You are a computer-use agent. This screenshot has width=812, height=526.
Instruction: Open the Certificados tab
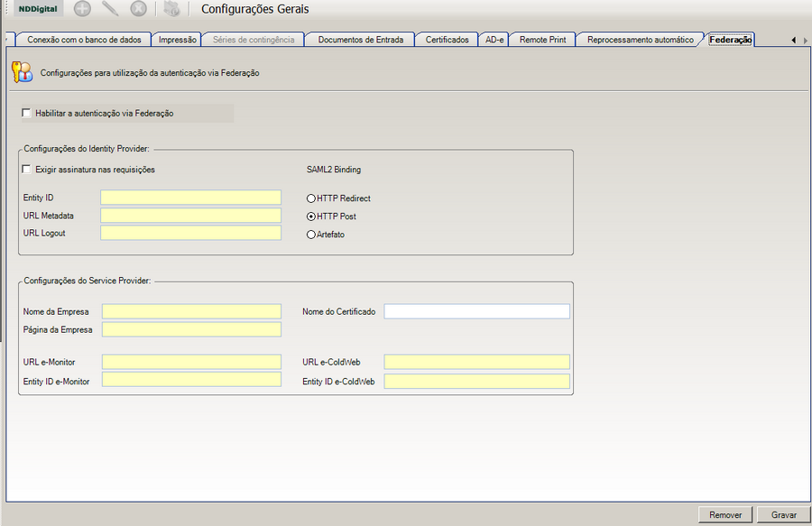click(447, 40)
